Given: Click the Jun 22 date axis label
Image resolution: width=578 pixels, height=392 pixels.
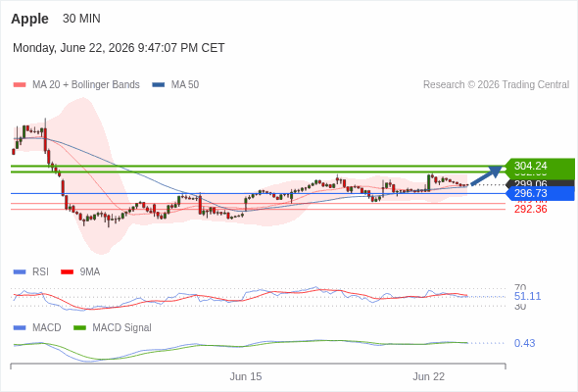Looking at the screenshot, I should coord(428,376).
